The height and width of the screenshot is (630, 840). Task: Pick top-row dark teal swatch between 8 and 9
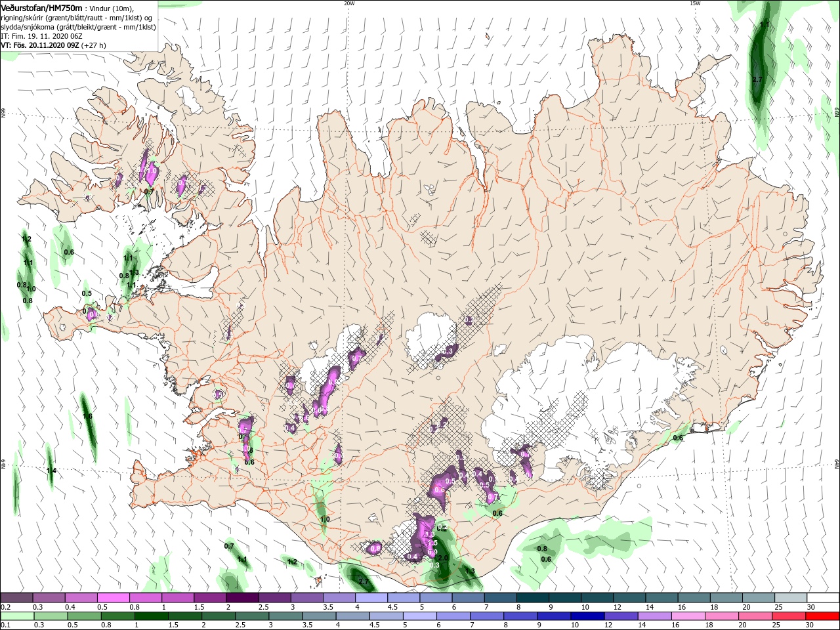coord(532,597)
